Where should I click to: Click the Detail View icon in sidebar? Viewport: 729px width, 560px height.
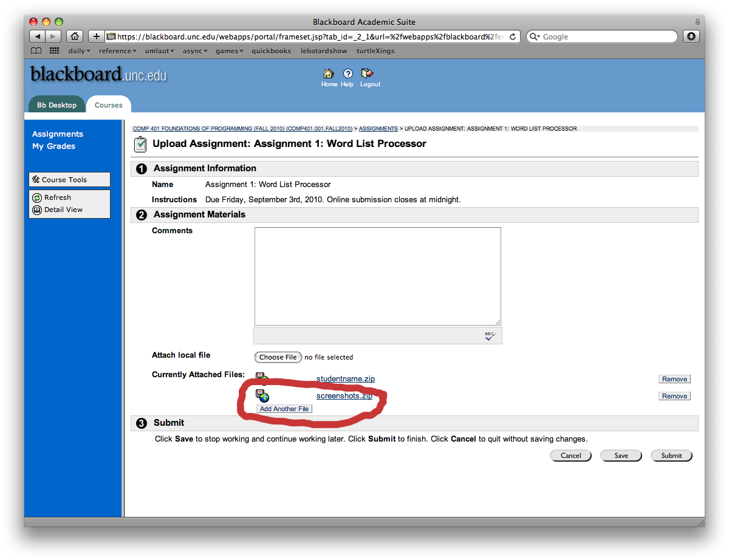[x=37, y=210]
